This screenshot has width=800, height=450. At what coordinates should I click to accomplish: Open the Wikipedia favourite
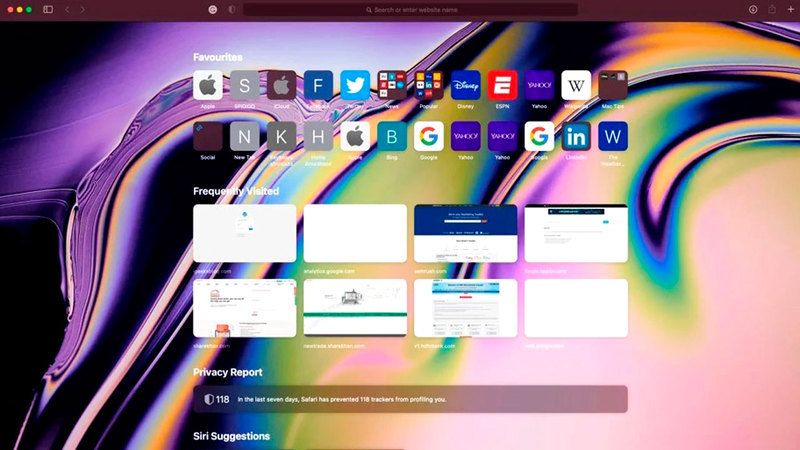tap(576, 85)
